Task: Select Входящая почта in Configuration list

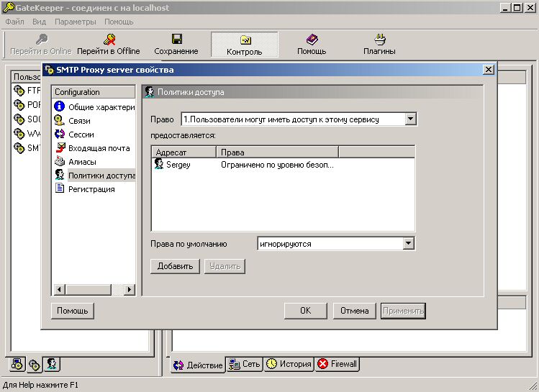Action: click(99, 148)
